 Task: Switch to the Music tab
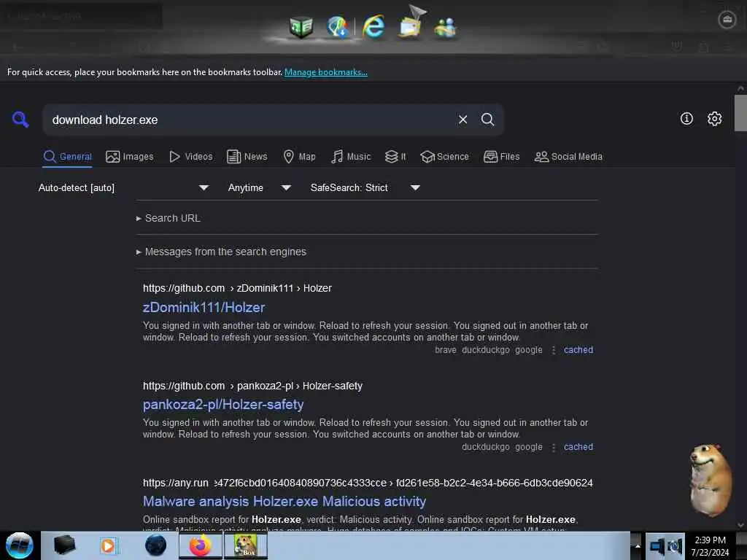point(351,157)
